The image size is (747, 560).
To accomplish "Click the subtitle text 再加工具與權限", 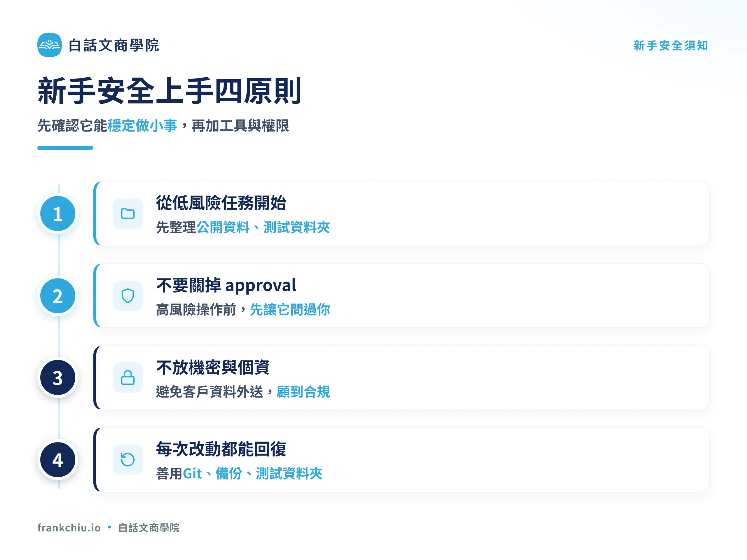I will 240,126.
